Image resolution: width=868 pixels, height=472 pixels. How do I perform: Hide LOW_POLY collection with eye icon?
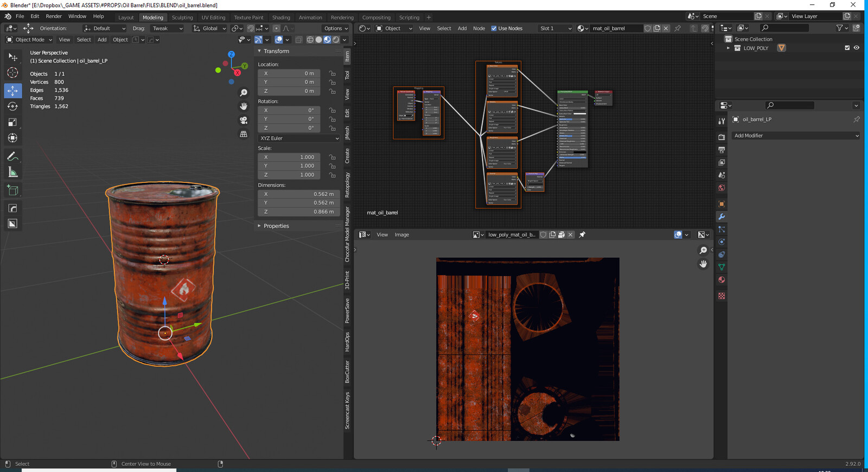click(857, 48)
